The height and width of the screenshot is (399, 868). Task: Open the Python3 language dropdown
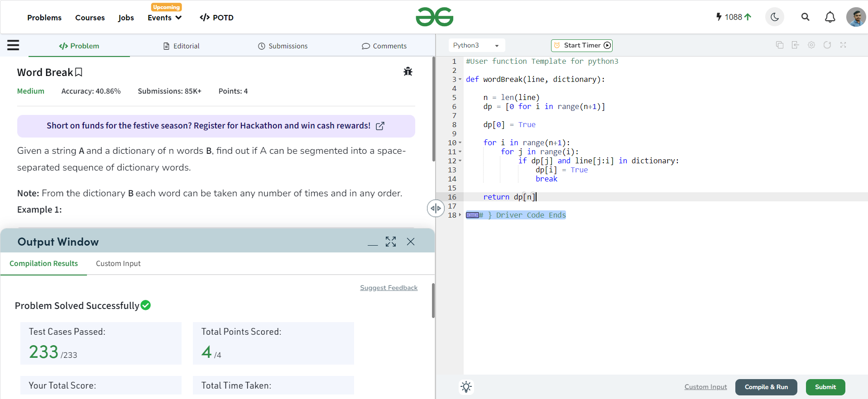click(476, 45)
